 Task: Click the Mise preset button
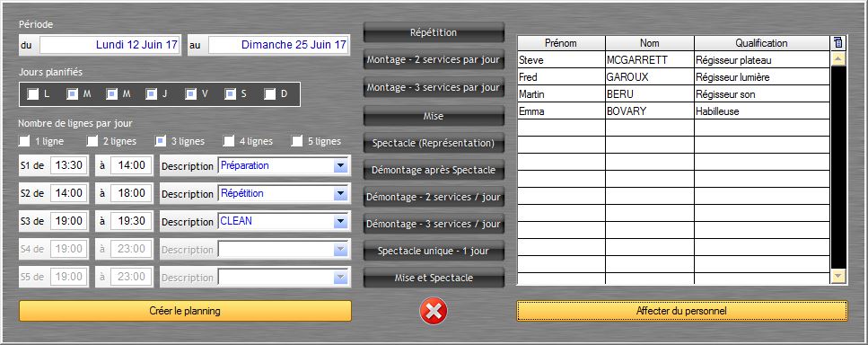pyautogui.click(x=434, y=116)
